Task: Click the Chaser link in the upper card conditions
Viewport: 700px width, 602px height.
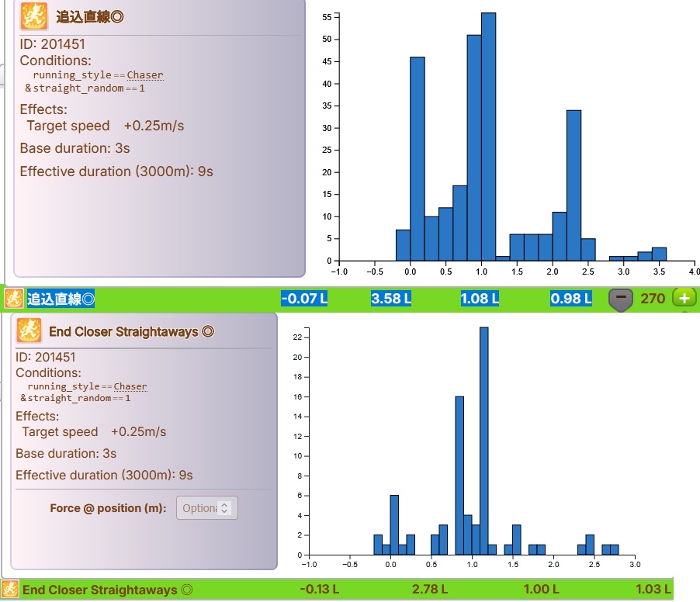Action: pyautogui.click(x=145, y=75)
